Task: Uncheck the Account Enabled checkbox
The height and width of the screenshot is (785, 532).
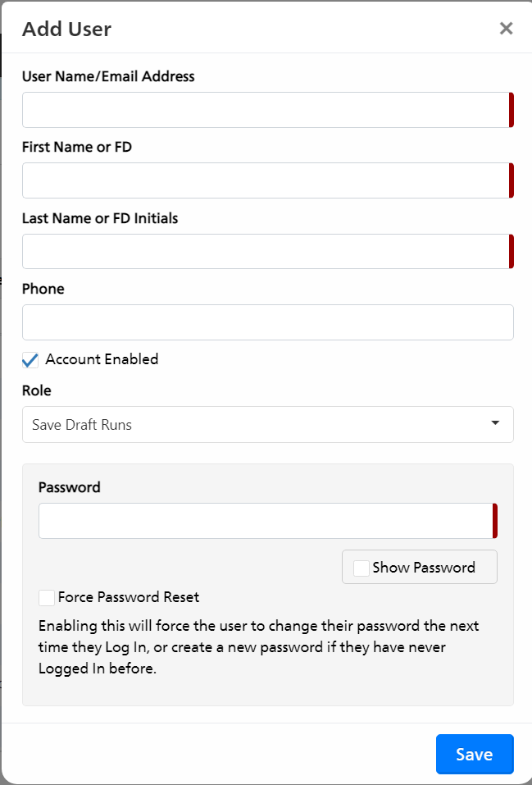Action: [x=30, y=360]
